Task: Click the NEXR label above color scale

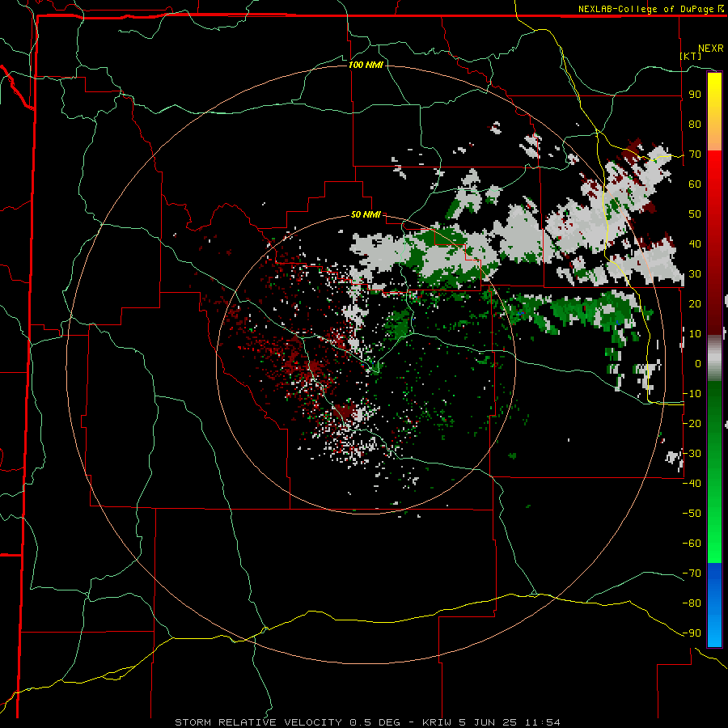Action: [x=711, y=49]
